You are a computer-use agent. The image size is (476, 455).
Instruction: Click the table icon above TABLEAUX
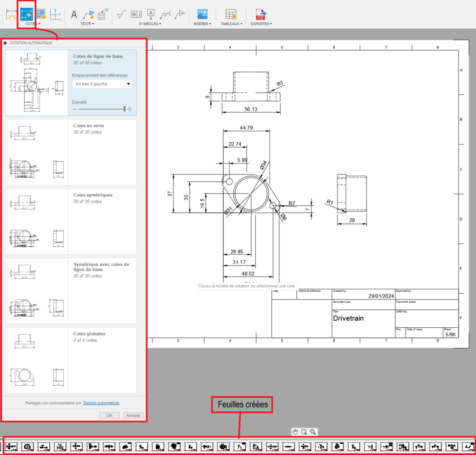(x=231, y=14)
